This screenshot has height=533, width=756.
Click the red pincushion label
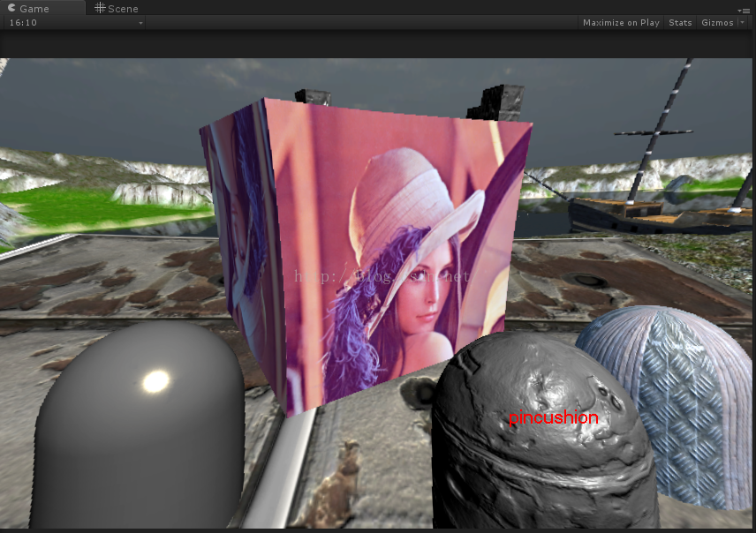pos(553,417)
